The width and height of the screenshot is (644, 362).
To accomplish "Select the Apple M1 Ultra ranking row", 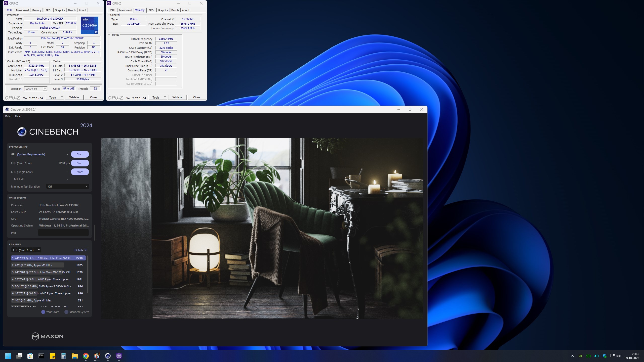I will pyautogui.click(x=49, y=265).
